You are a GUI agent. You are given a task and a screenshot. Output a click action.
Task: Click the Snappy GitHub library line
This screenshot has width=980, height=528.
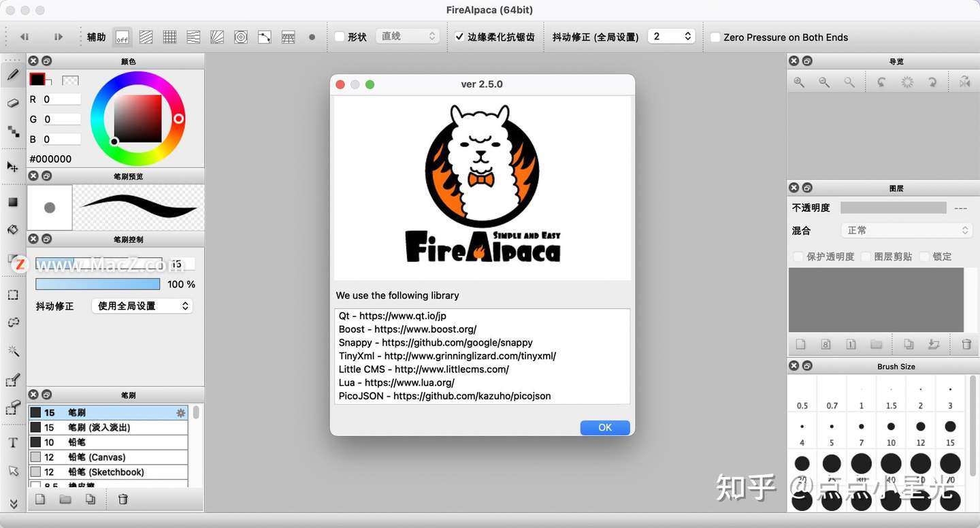click(436, 342)
